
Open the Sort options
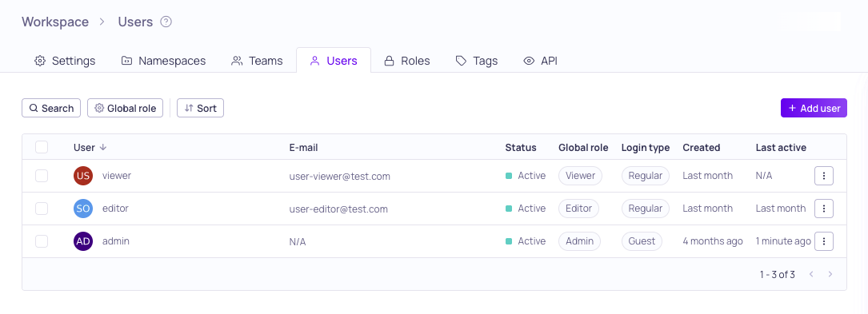coord(200,108)
